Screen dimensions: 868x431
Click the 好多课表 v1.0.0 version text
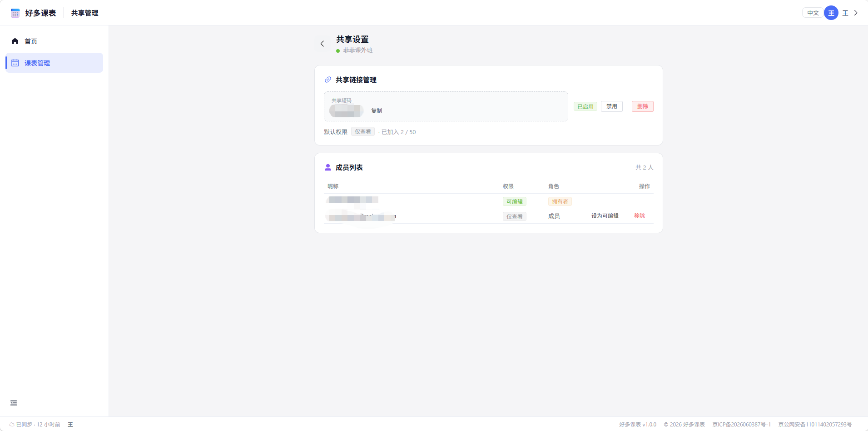click(x=638, y=424)
